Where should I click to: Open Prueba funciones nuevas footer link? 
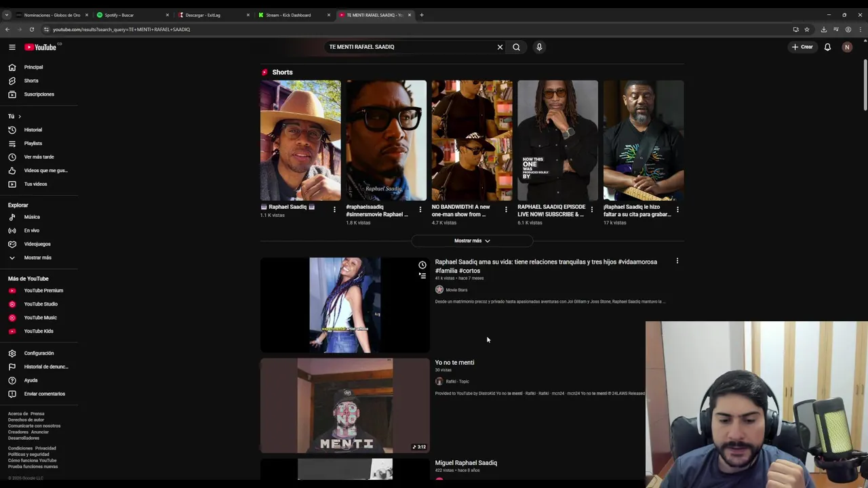(x=33, y=466)
